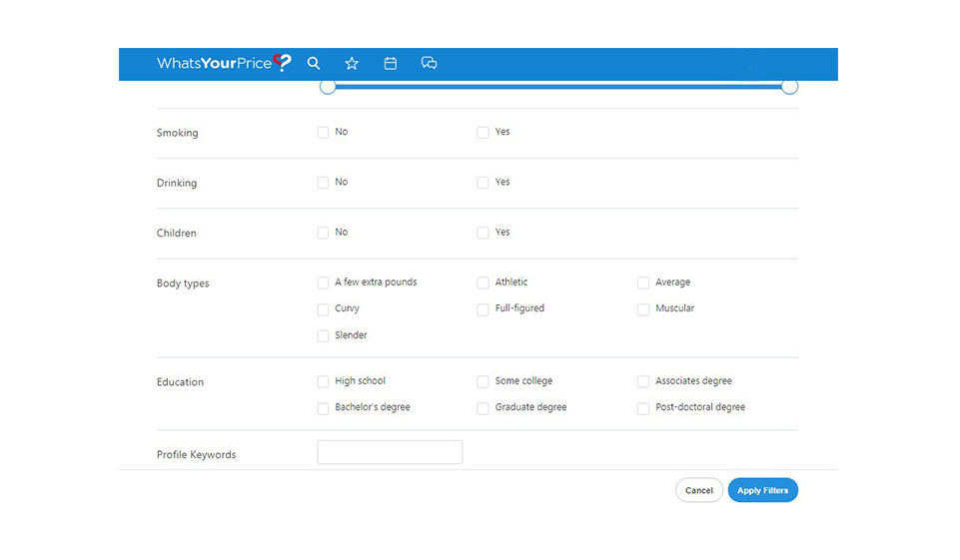This screenshot has height=560, width=960.
Task: Open search via magnifying glass icon
Action: tap(314, 63)
